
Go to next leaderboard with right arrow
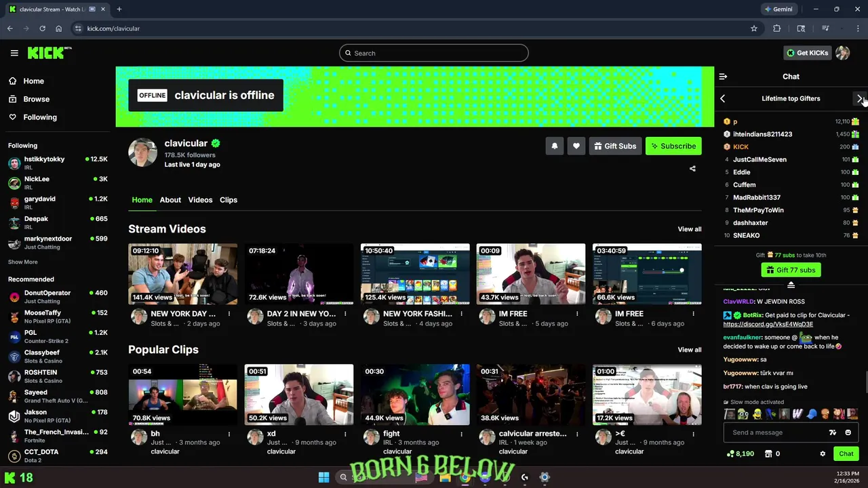(860, 98)
